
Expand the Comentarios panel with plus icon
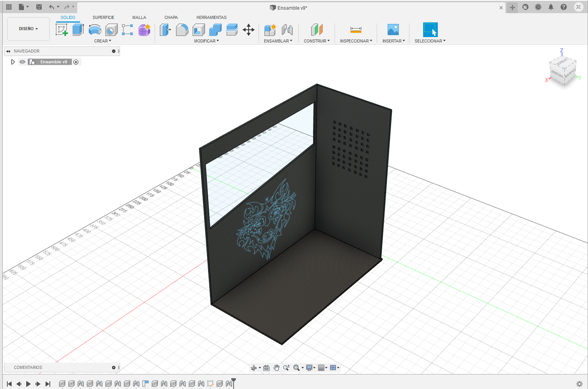click(114, 367)
